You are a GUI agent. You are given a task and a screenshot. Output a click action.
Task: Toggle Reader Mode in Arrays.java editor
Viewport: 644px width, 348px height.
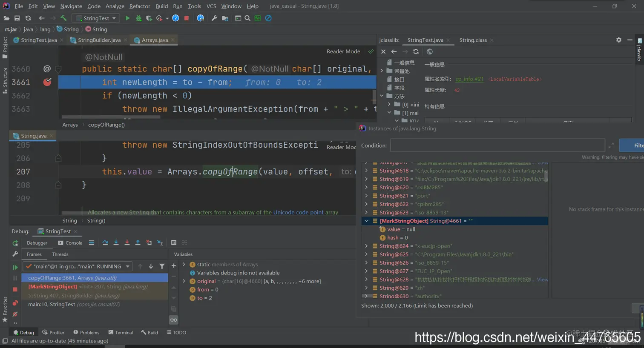click(343, 51)
